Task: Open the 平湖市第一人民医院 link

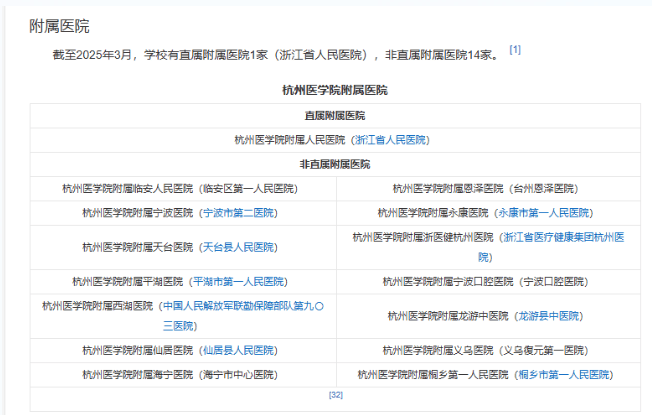Action: pos(238,282)
